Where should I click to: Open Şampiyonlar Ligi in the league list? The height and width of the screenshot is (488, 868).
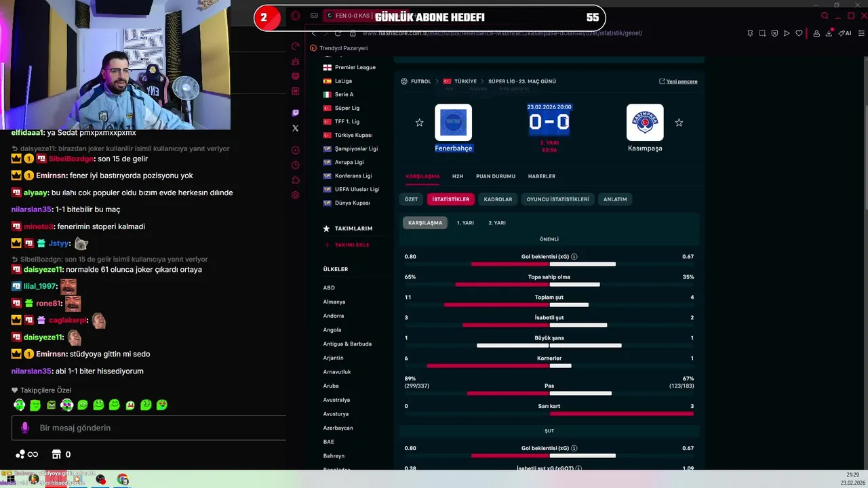pyautogui.click(x=351, y=148)
